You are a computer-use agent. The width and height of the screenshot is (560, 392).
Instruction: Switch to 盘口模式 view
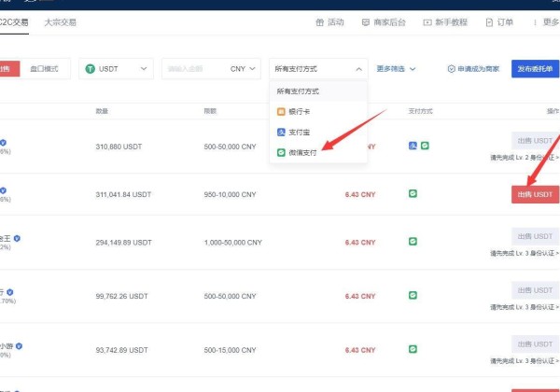click(x=45, y=69)
